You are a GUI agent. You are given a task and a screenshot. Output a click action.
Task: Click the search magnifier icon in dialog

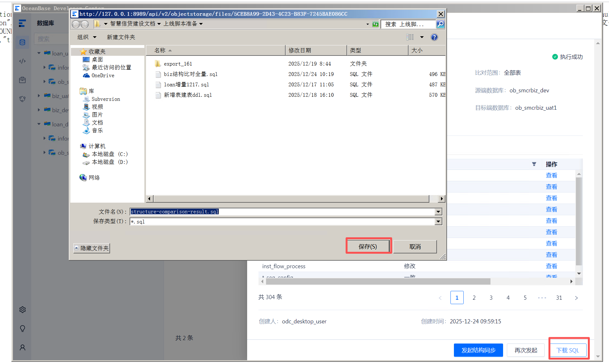pos(440,24)
